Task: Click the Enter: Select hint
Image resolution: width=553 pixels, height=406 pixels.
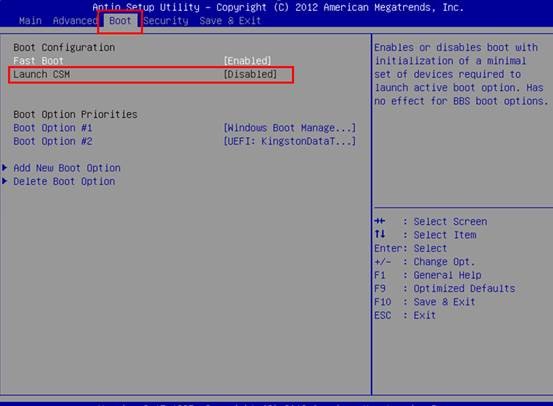Action: coord(411,248)
